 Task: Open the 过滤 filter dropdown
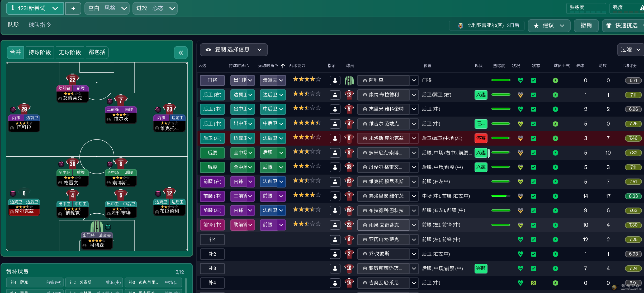(630, 50)
